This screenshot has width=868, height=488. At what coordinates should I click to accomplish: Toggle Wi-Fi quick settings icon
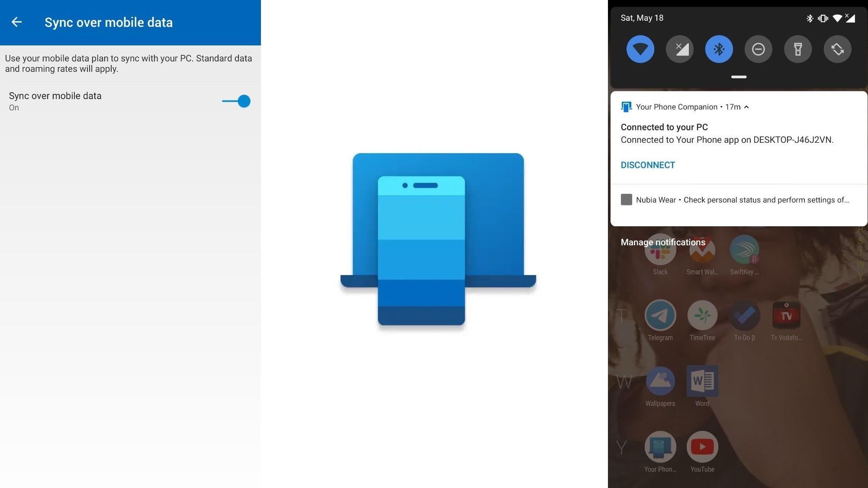coord(640,49)
